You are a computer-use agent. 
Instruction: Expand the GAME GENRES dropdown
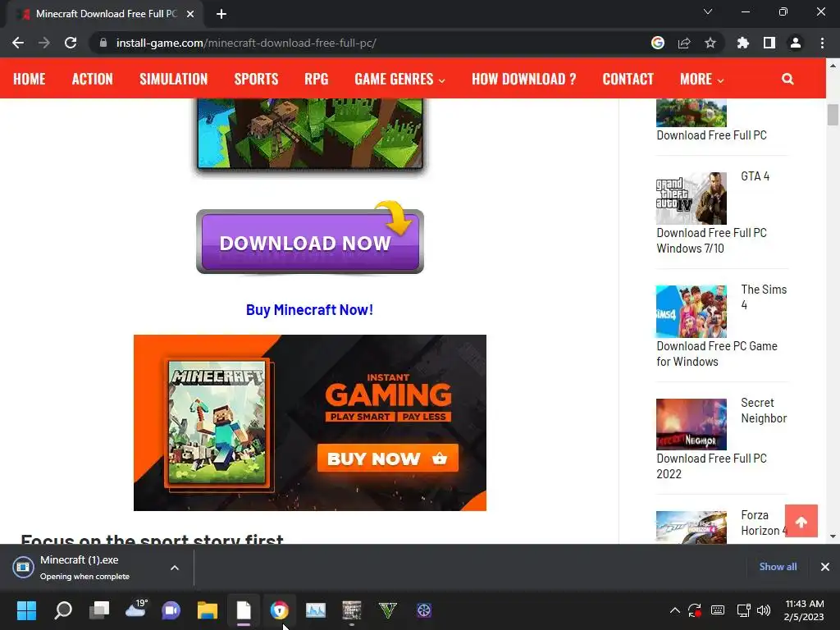[x=399, y=79]
